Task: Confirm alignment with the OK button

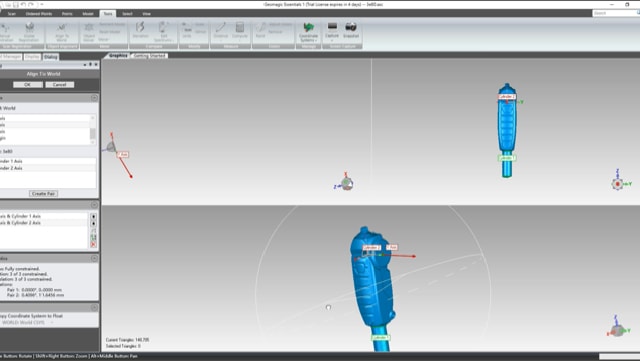Action: click(27, 85)
